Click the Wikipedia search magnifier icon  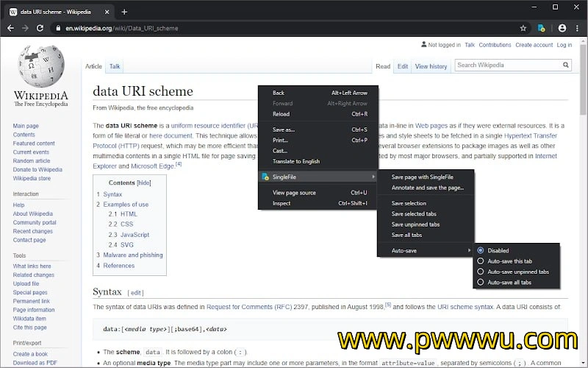565,65
